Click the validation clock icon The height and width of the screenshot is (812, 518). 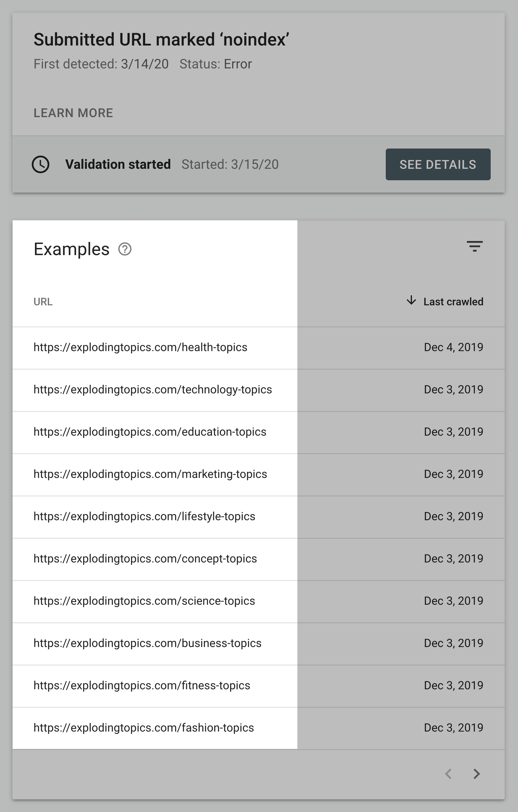[41, 164]
